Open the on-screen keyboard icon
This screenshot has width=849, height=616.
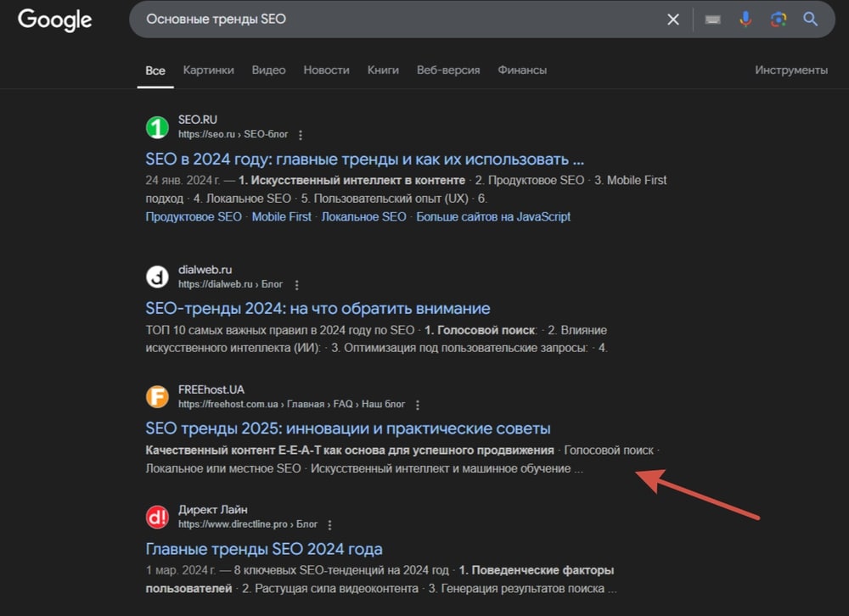[712, 20]
